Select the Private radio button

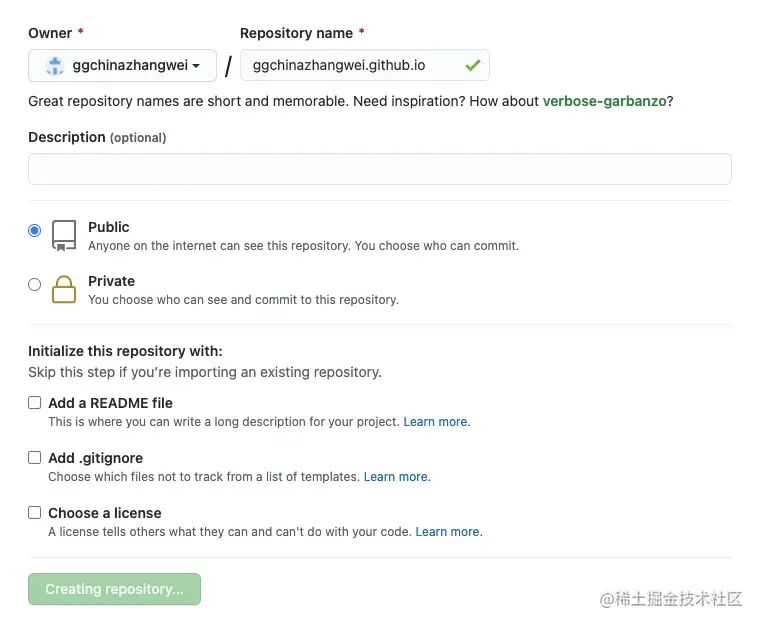pyautogui.click(x=35, y=284)
